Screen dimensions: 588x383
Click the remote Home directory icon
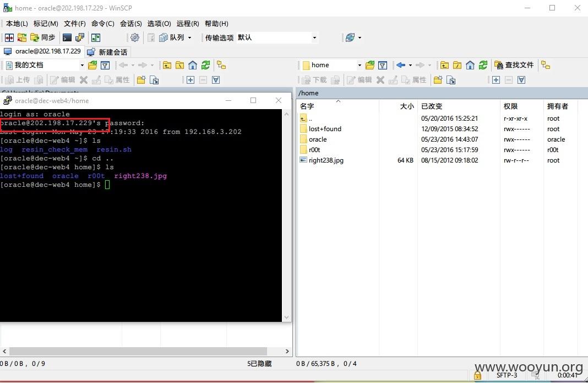click(470, 66)
